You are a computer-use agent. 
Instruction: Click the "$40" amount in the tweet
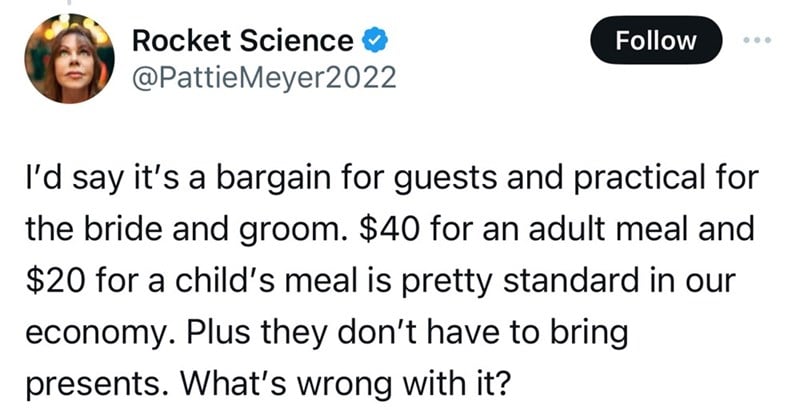(389, 228)
